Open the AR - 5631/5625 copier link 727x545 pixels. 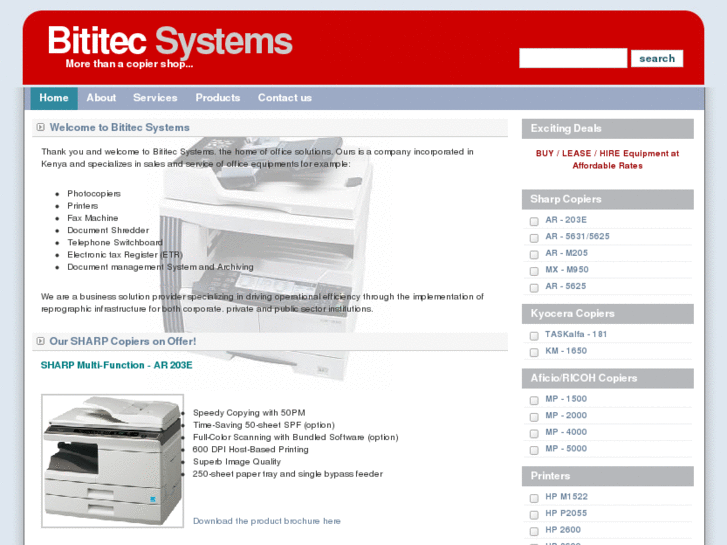[x=577, y=237]
